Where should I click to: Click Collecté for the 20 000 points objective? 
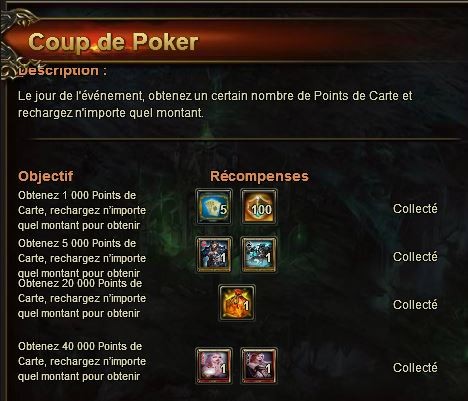click(415, 304)
